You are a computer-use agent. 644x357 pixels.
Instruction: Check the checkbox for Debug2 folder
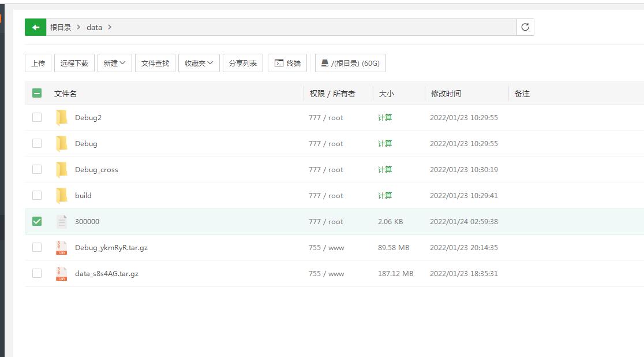37,117
